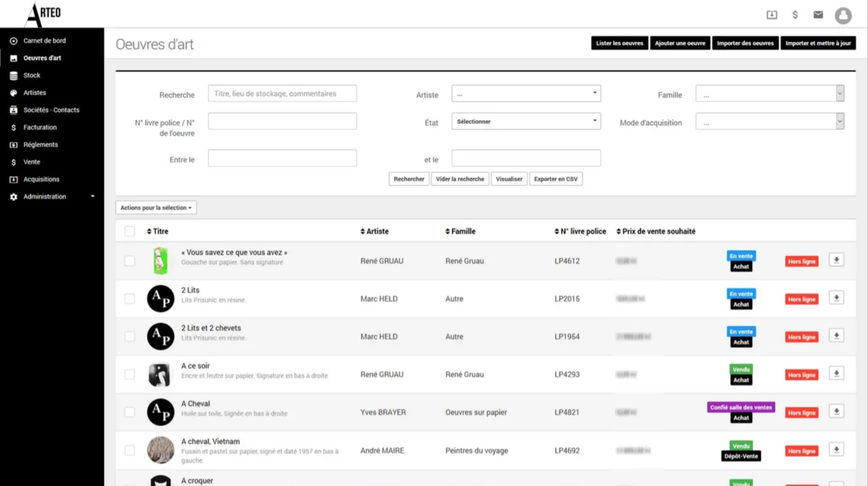Click En vente badge on LP2015 row
868x486 pixels.
point(741,293)
